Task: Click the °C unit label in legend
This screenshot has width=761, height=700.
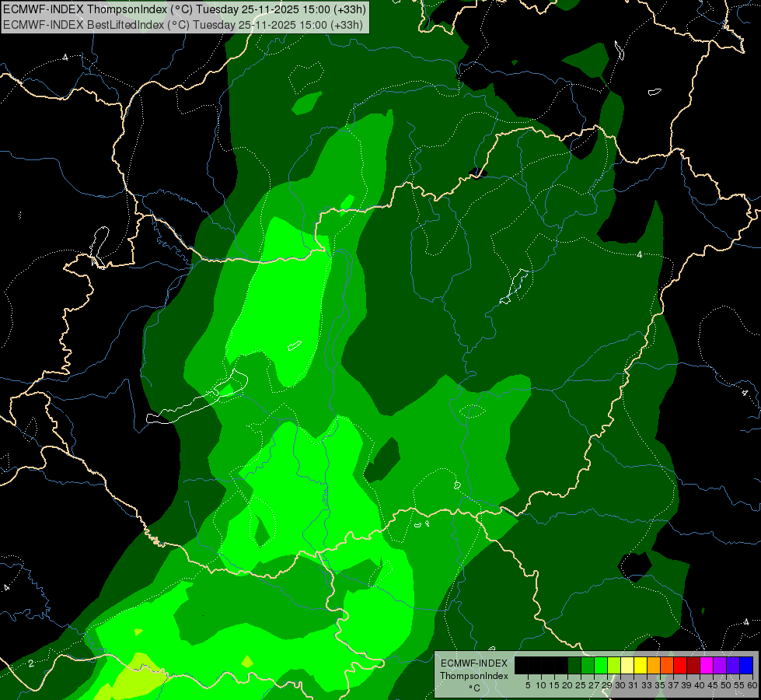Action: tap(474, 688)
